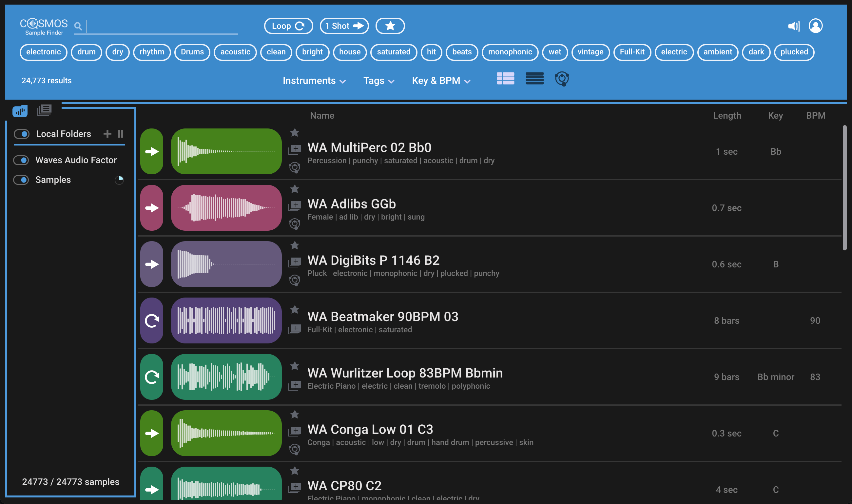Toggle the vintage tag filter
Viewport: 852px width, 504px height.
(x=590, y=52)
